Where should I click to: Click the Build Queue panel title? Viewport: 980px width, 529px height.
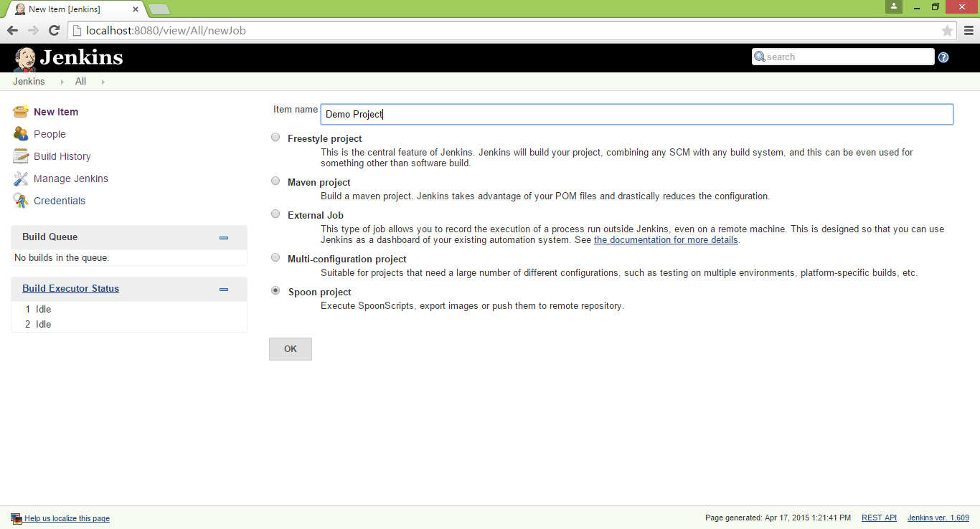point(50,237)
